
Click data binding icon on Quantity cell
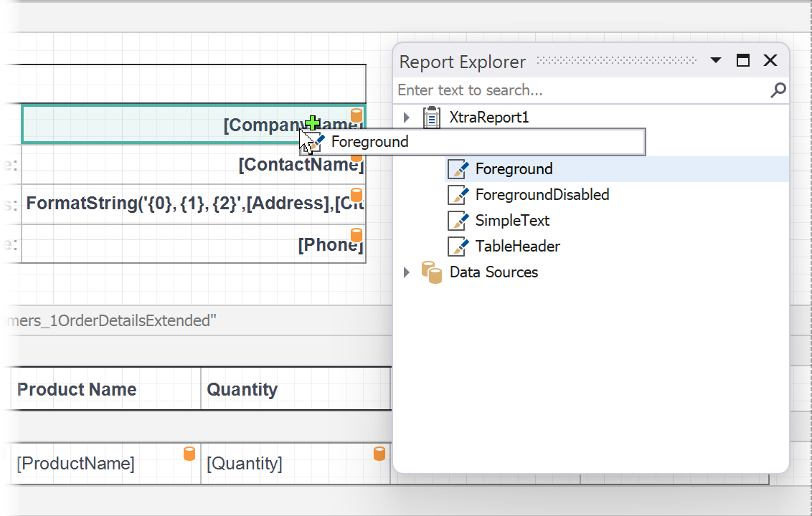(379, 453)
